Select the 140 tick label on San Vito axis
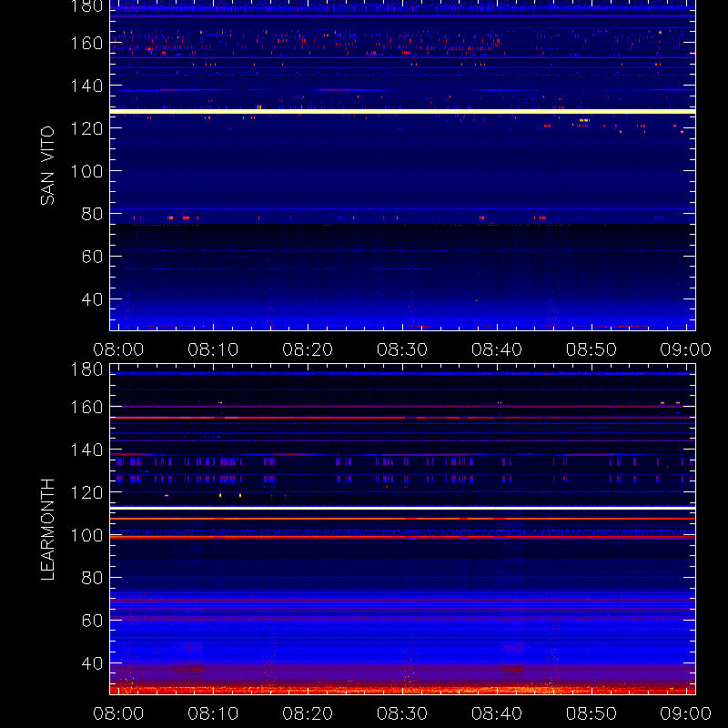Image resolution: width=728 pixels, height=728 pixels. (86, 86)
